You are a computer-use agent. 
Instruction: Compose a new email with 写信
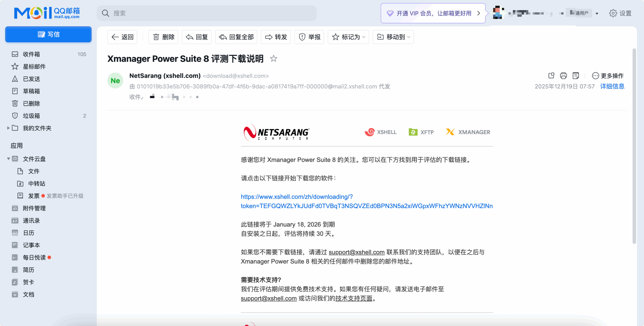(48, 34)
